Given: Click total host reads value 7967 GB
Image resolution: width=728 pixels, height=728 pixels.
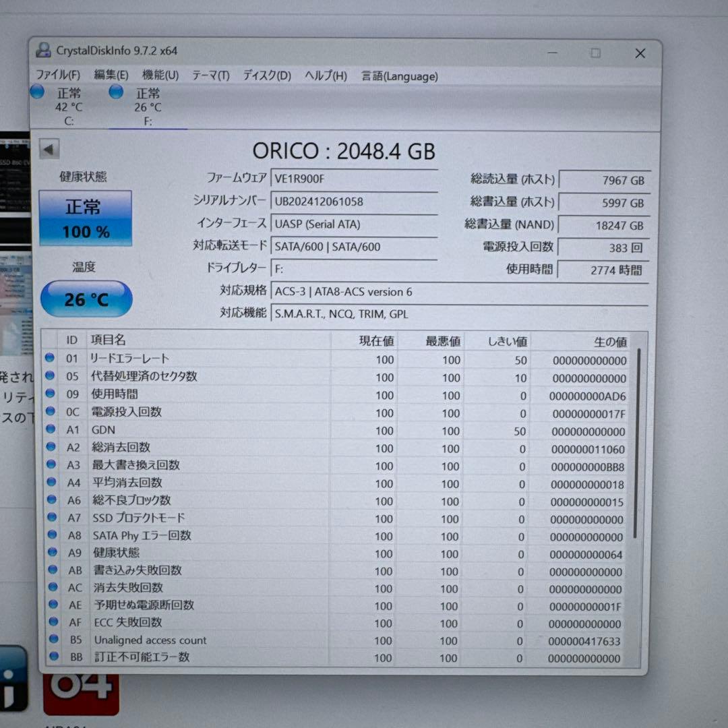Looking at the screenshot, I should (604, 180).
